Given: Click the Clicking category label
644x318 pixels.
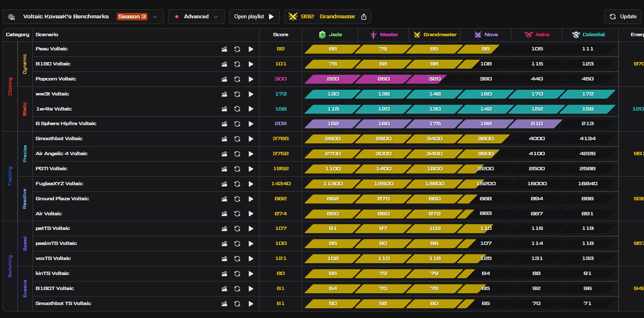Looking at the screenshot, I should tap(10, 86).
